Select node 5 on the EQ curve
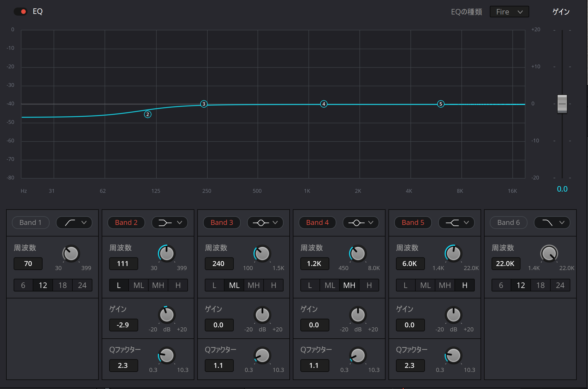 441,104
